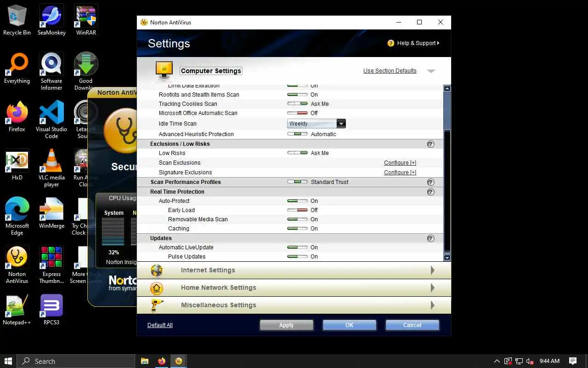Screen dimensions: 588x368
Task: Toggle Rootkits and Stealth Items Scan
Action: pyautogui.click(x=297, y=95)
